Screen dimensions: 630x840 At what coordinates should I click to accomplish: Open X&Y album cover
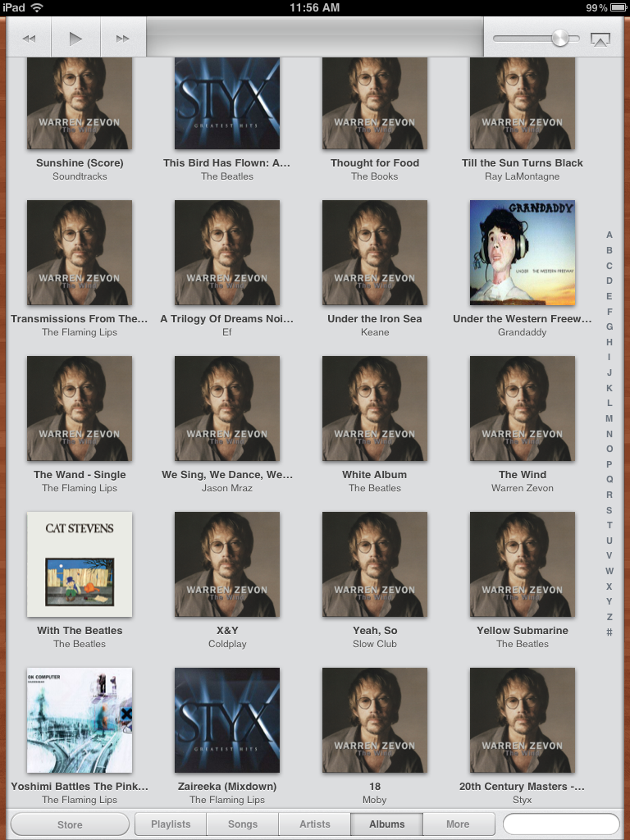click(227, 564)
